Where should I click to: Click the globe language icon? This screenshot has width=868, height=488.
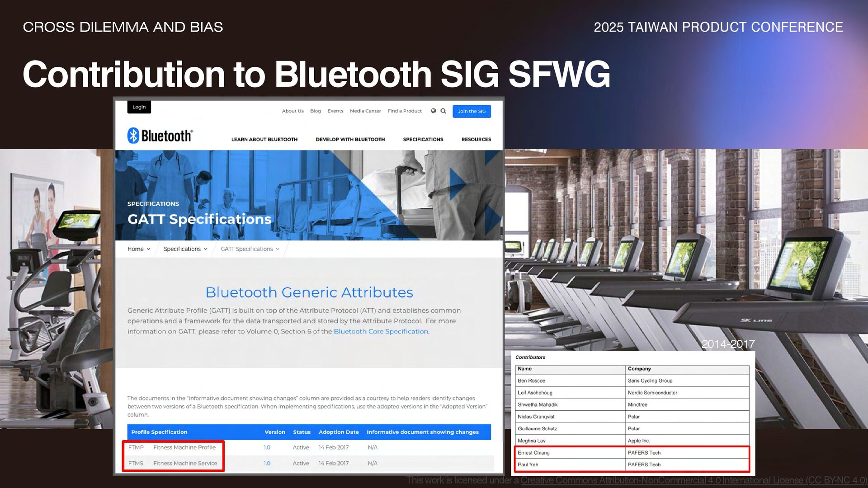(x=434, y=111)
